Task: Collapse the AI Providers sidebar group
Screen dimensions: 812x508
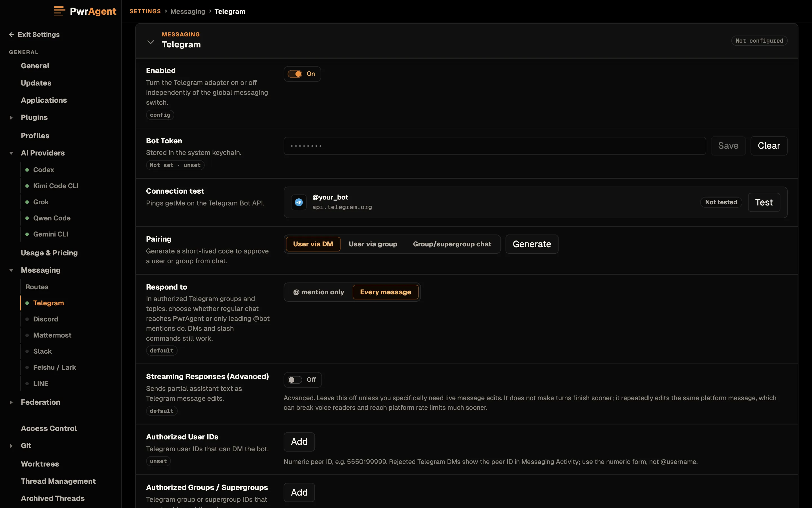Action: click(x=11, y=153)
